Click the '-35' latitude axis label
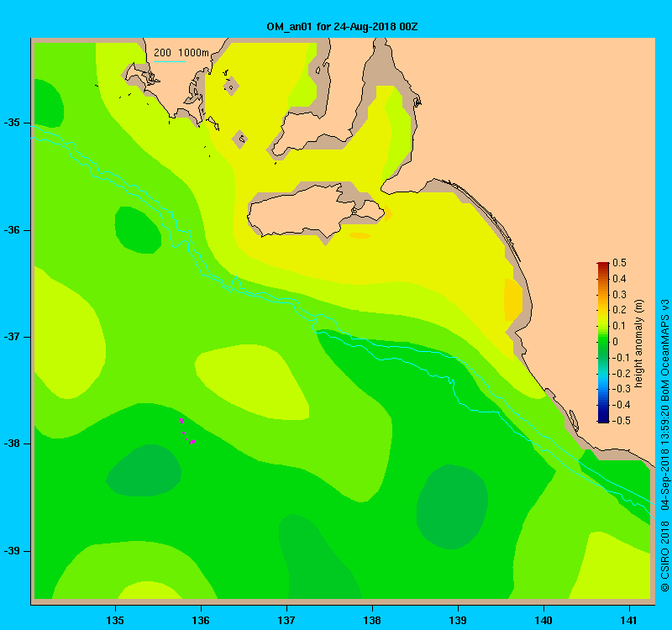This screenshot has height=630, width=672. pyautogui.click(x=12, y=123)
